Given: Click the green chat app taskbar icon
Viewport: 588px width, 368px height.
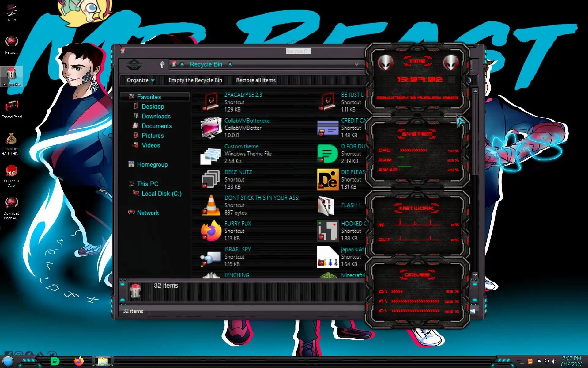Looking at the screenshot, I should [x=55, y=361].
